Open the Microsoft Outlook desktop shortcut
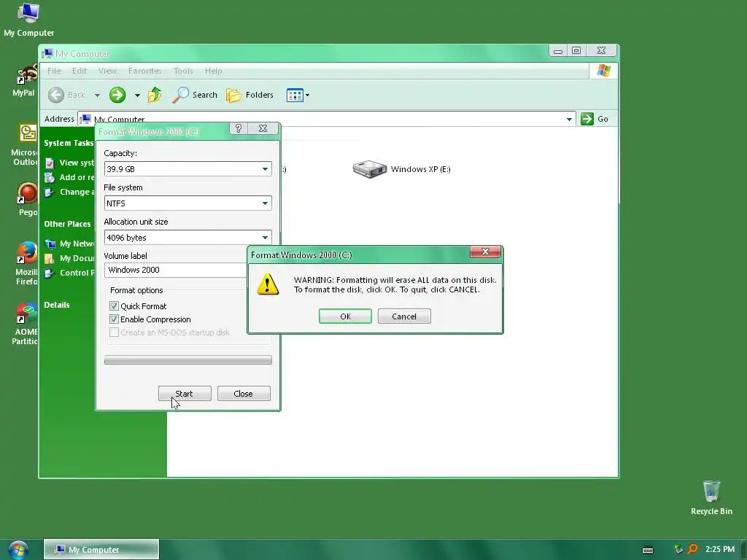 (x=26, y=145)
